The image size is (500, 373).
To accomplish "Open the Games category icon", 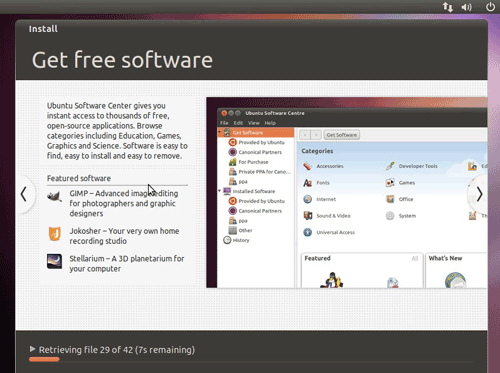I will pos(390,183).
